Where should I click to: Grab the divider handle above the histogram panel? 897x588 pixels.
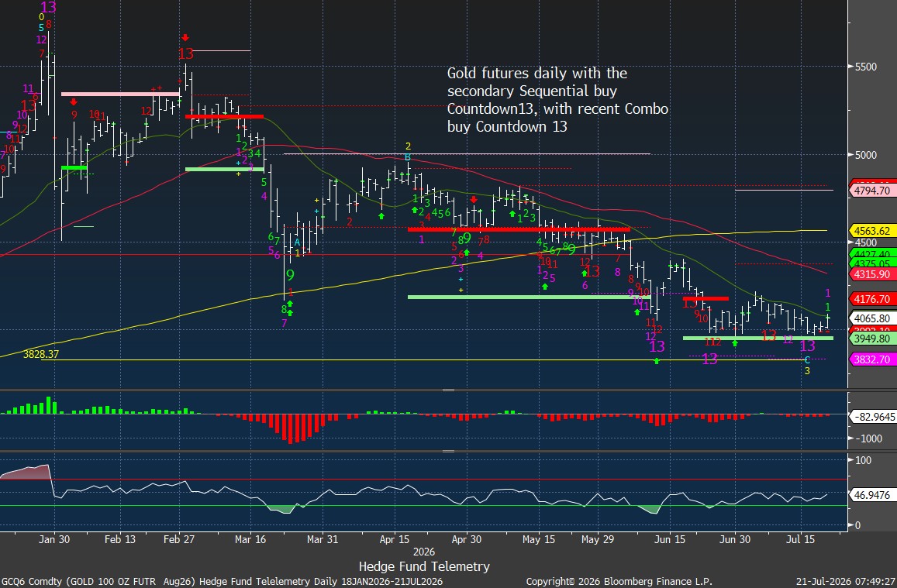click(x=448, y=390)
